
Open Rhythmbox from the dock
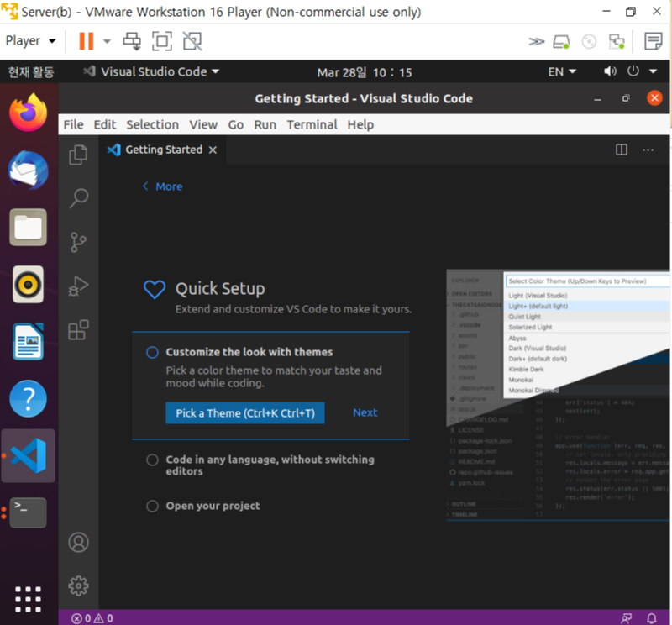coord(29,284)
